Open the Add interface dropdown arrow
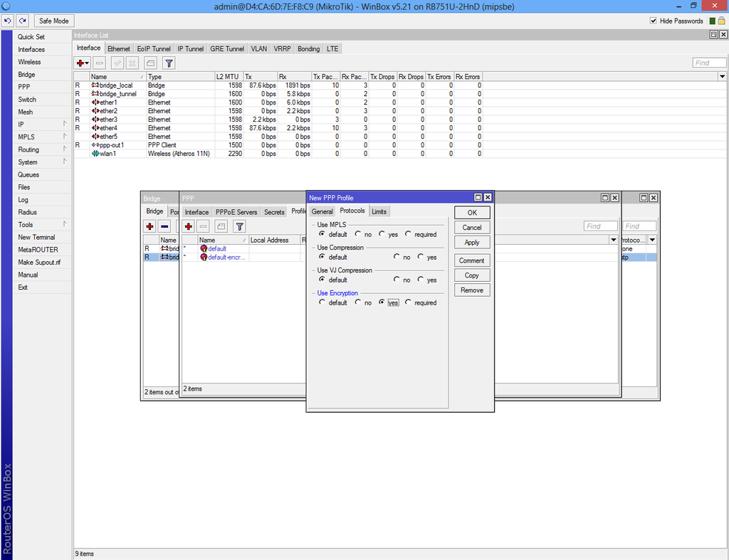This screenshot has height=560, width=729. pos(87,63)
